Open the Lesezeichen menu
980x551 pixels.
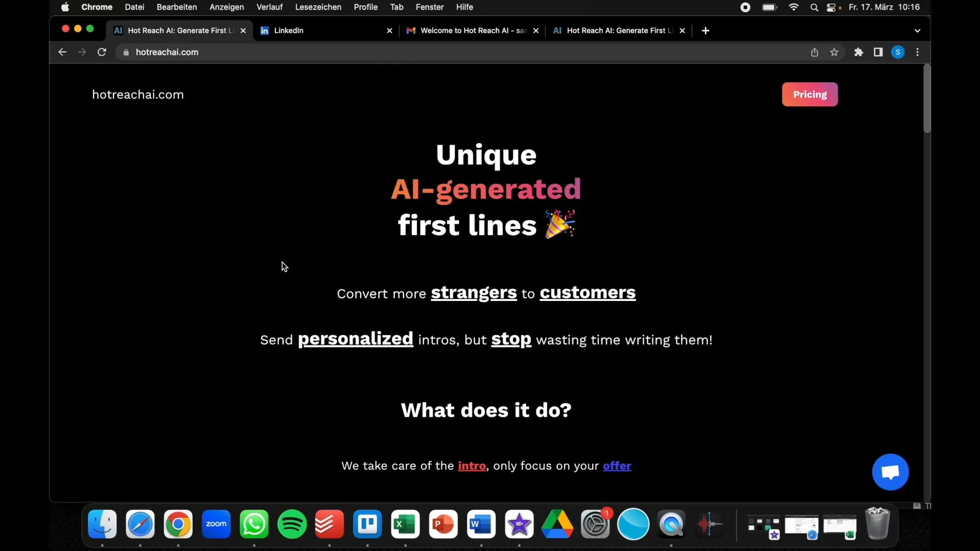coord(318,7)
